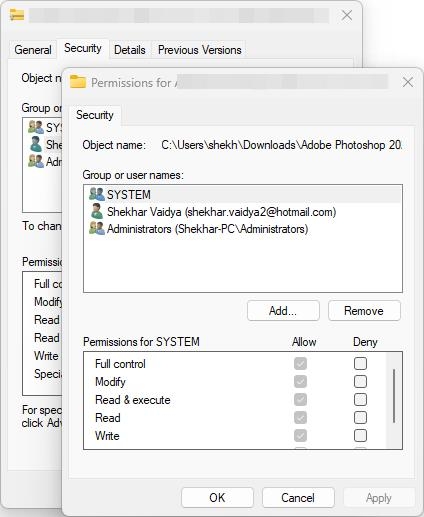Check the Deny box for Write

[360, 436]
